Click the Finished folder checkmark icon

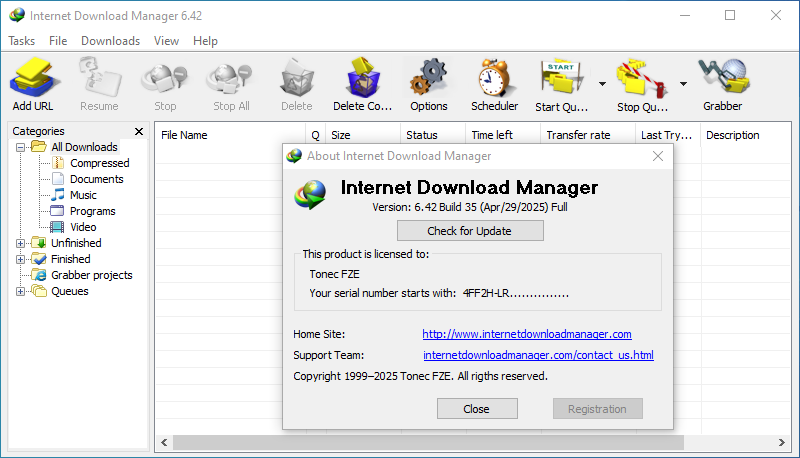pyautogui.click(x=39, y=259)
